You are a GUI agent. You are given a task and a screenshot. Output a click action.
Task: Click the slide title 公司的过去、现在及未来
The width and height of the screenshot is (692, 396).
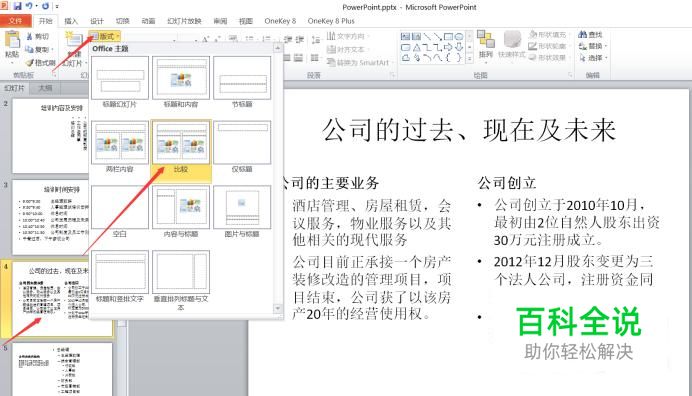469,131
